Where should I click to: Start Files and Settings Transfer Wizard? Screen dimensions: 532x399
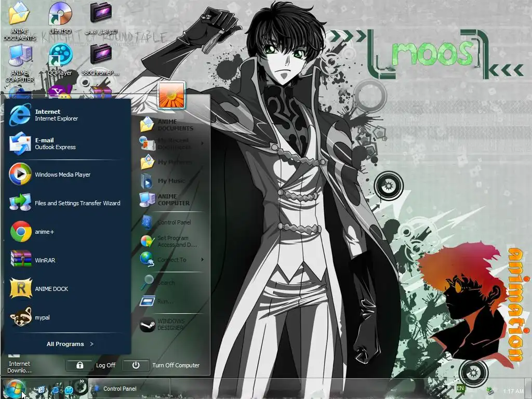pos(67,203)
